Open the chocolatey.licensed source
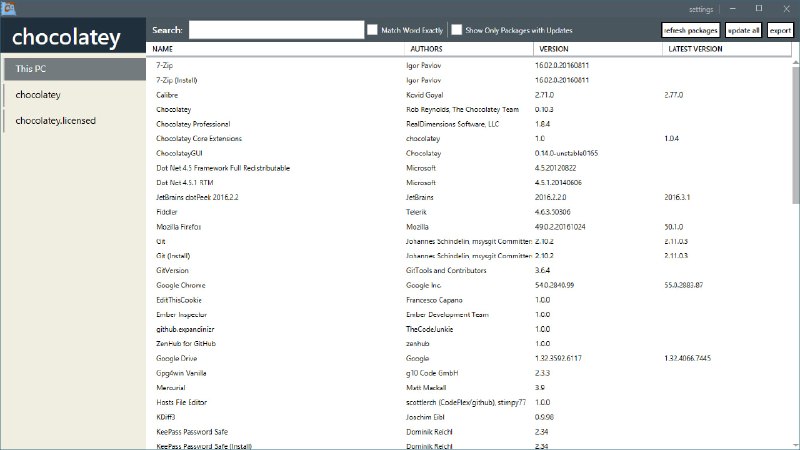The height and width of the screenshot is (450, 800). coord(74,120)
